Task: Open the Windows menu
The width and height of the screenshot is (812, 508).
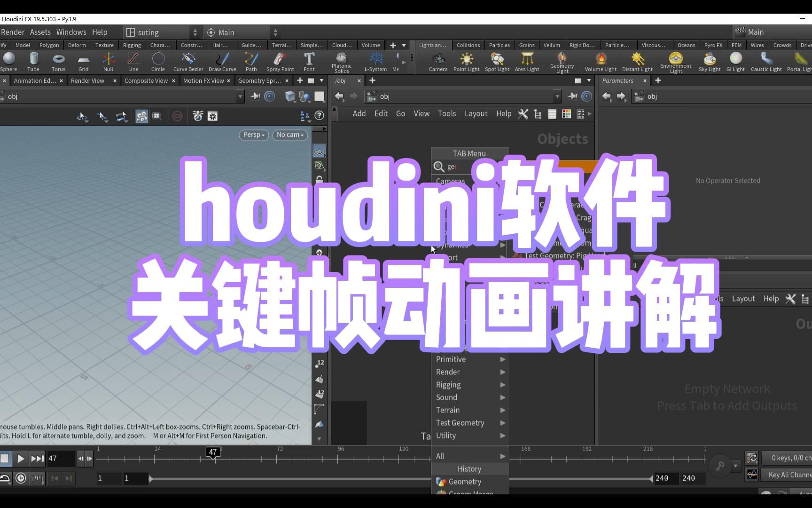Action: (71, 32)
